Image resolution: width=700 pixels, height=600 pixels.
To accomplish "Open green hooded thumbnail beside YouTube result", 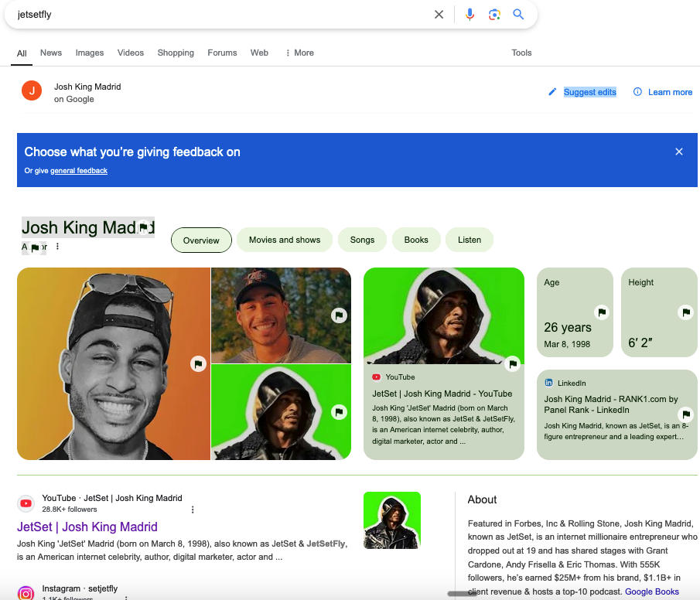I will click(392, 520).
